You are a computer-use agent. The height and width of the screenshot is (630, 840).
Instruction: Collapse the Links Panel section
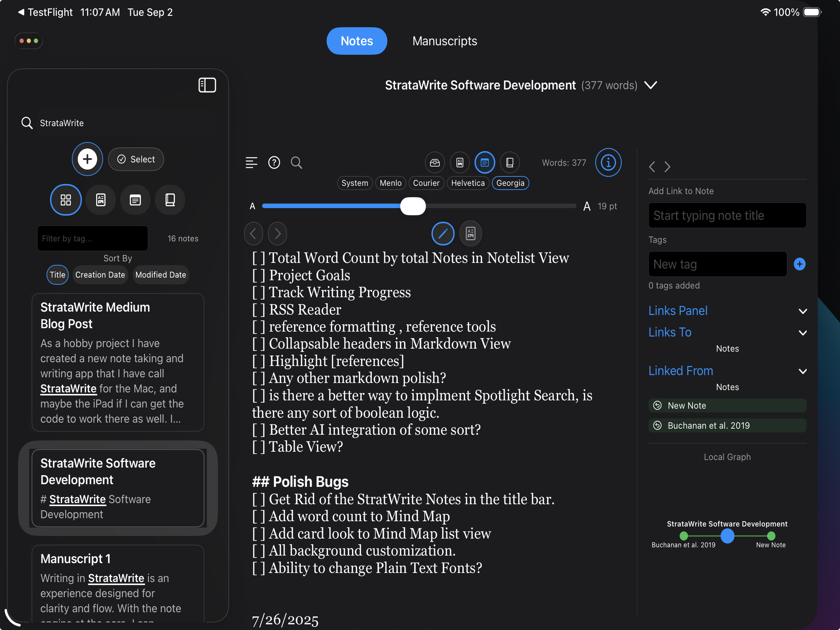click(x=802, y=311)
